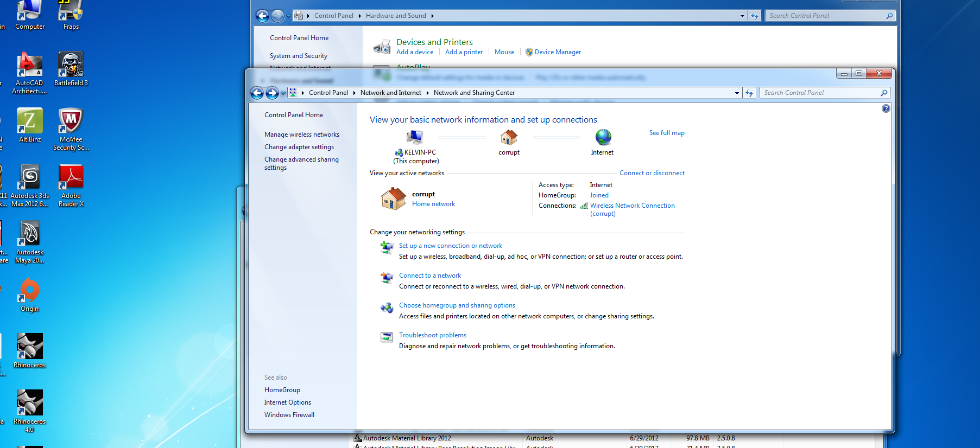
Task: Open HomeGroup under See also
Action: click(282, 390)
